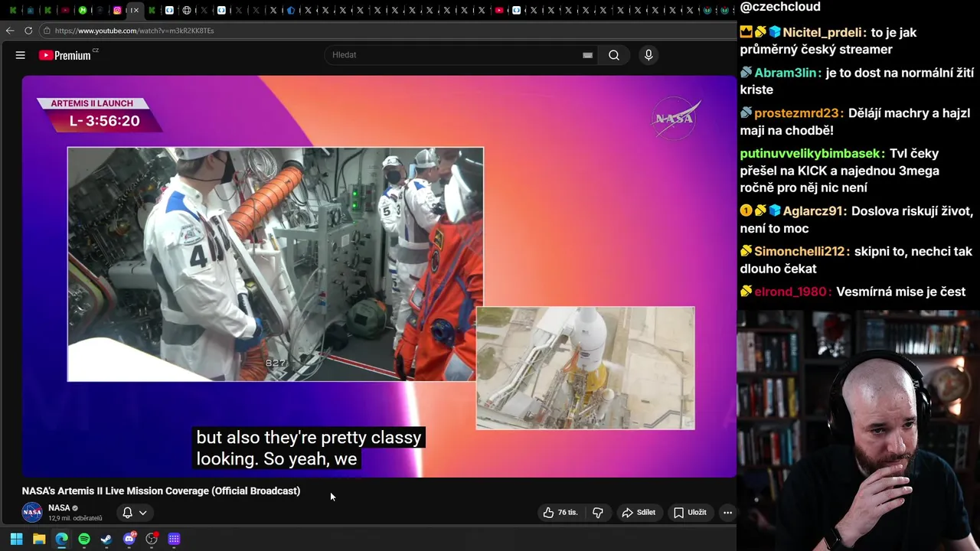Close the active browser tab
Image resolution: width=980 pixels, height=551 pixels.
[x=136, y=10]
